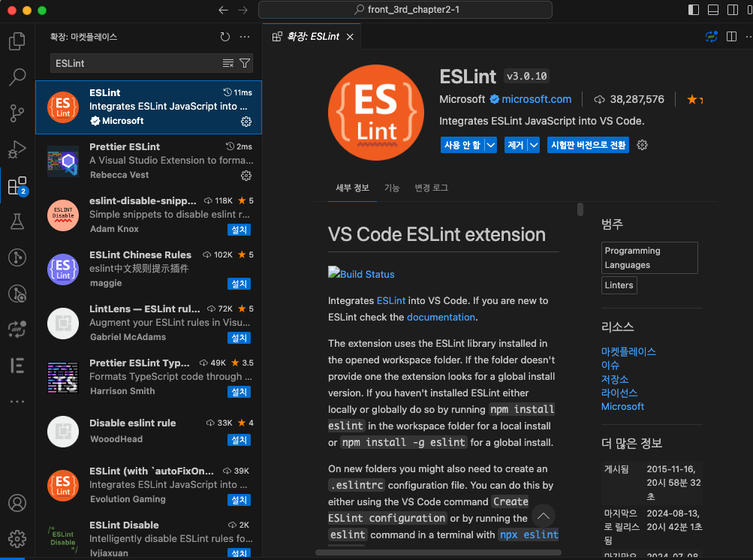Click the horizontal scrollbar under readme
753x560 pixels.
tap(438, 552)
